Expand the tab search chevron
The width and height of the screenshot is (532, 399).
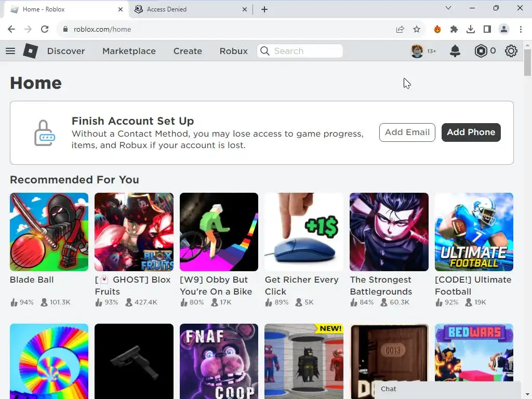tap(448, 8)
